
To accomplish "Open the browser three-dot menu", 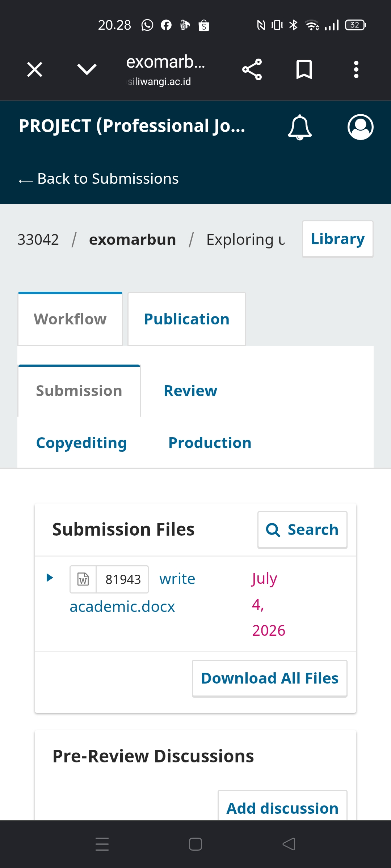I will pyautogui.click(x=356, y=69).
